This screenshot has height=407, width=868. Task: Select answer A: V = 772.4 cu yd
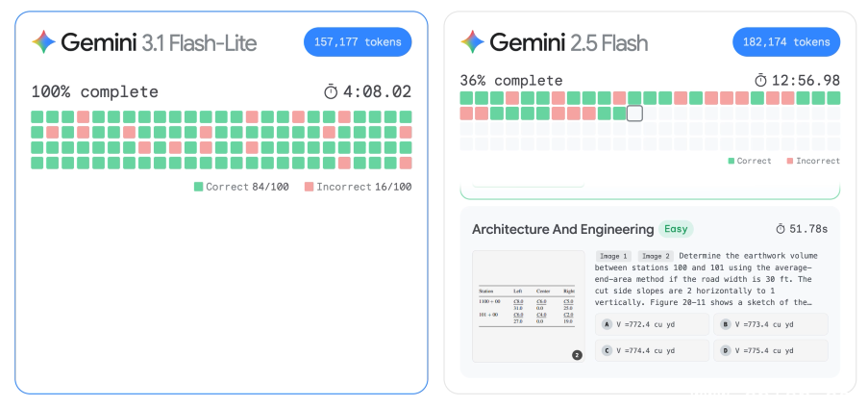point(652,324)
